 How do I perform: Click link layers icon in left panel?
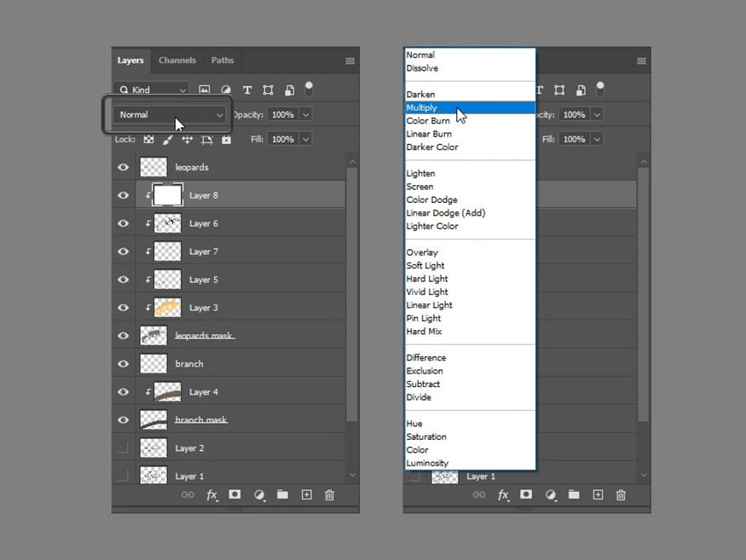[x=188, y=495]
